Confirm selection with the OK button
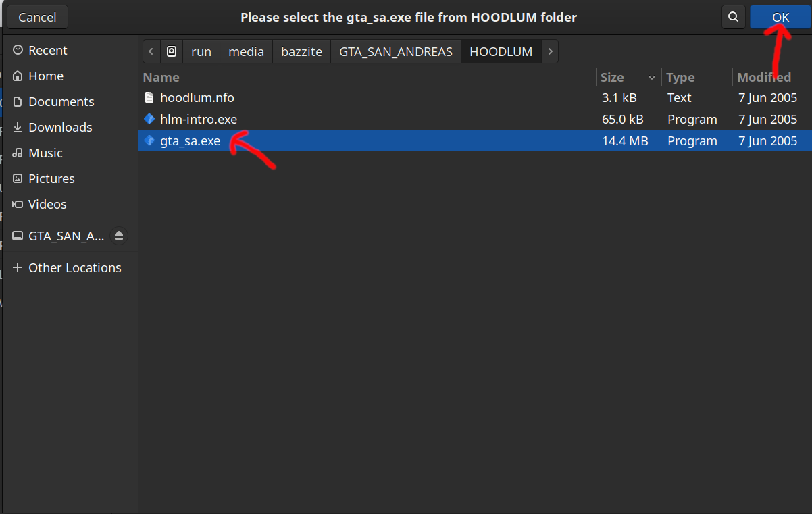812x514 pixels. (x=780, y=17)
